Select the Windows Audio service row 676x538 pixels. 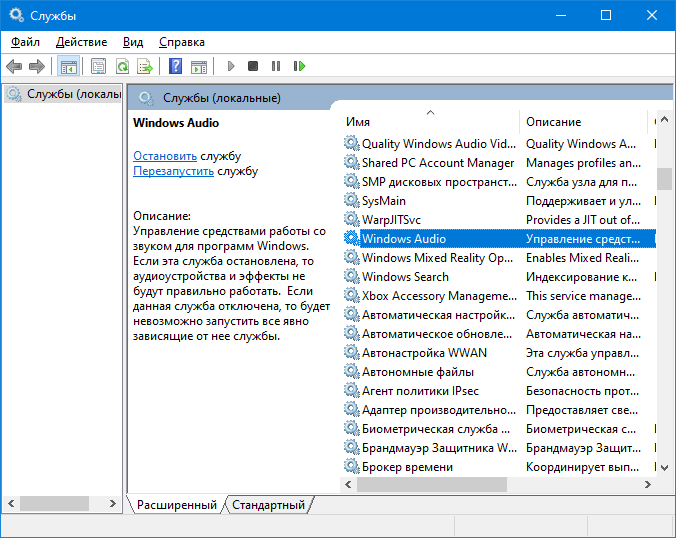pyautogui.click(x=499, y=239)
